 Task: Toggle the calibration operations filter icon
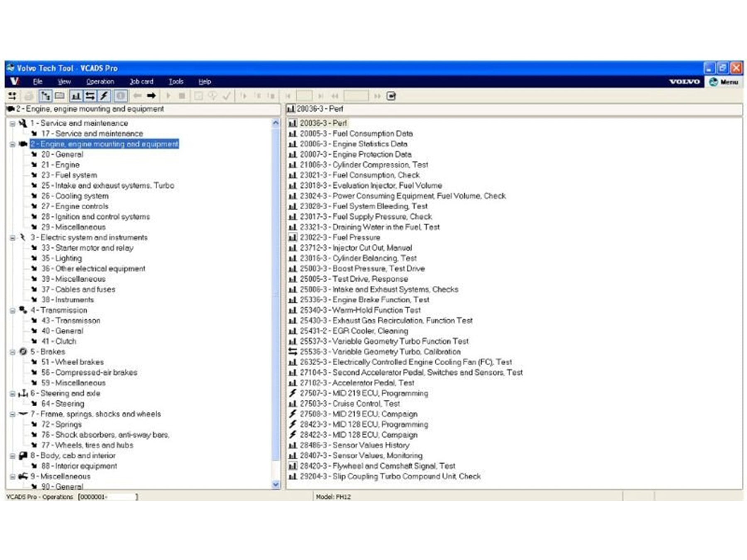pos(90,96)
